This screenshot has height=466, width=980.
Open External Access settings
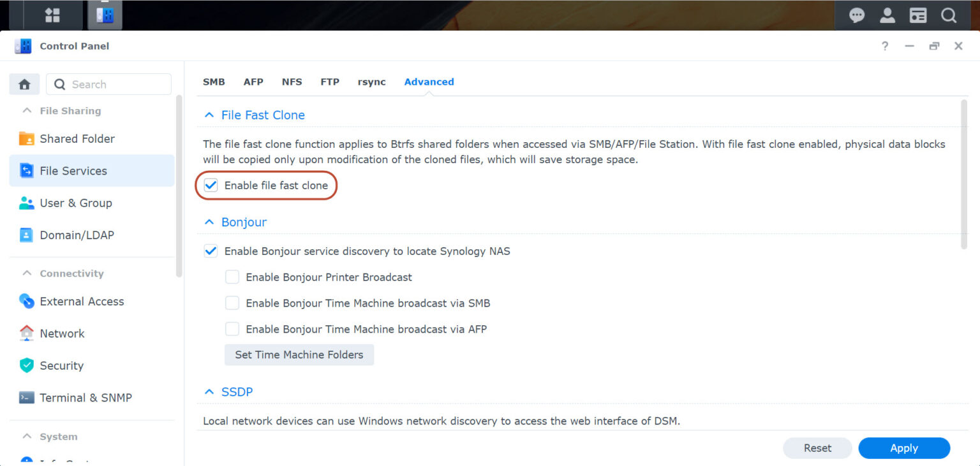[x=26, y=301]
